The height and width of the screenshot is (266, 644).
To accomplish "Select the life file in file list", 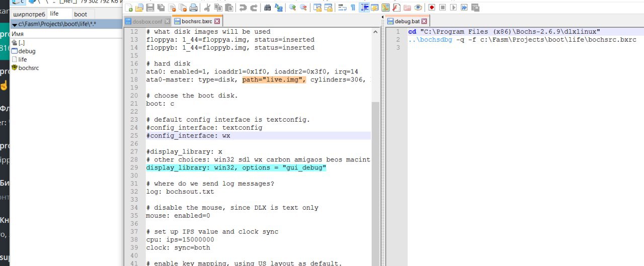I will [19, 59].
